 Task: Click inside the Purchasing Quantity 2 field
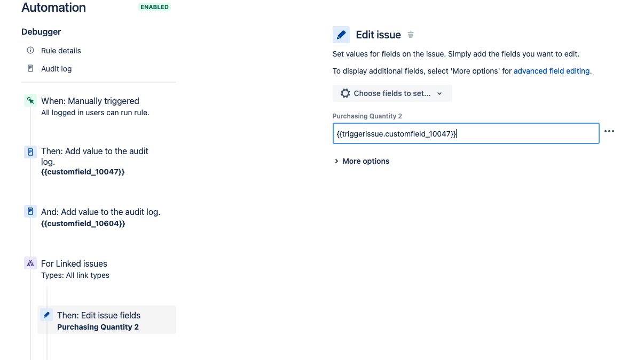tap(465, 133)
